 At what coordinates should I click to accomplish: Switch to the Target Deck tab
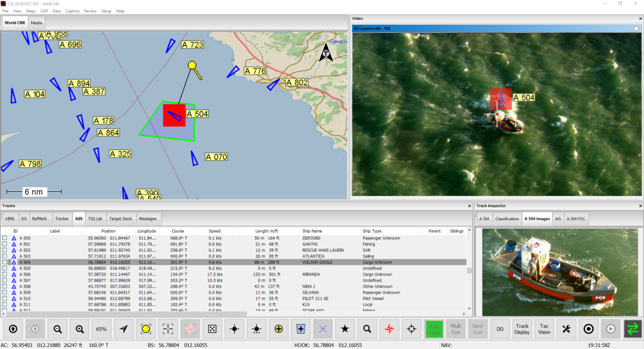pos(121,219)
